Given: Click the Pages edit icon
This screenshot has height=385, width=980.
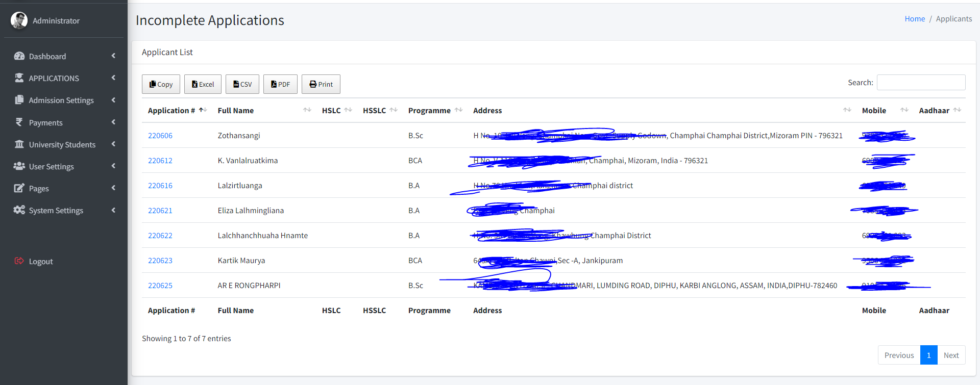Looking at the screenshot, I should 19,188.
